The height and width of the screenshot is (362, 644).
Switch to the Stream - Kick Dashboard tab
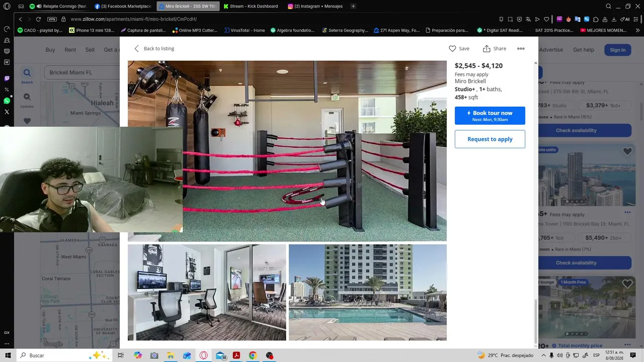pyautogui.click(x=252, y=7)
